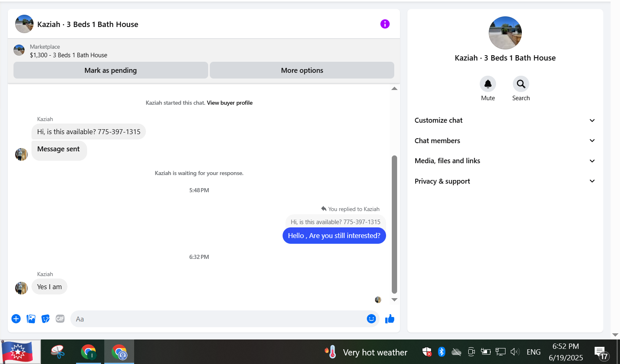Expand Media, files and links section
620x364 pixels.
pos(505,161)
